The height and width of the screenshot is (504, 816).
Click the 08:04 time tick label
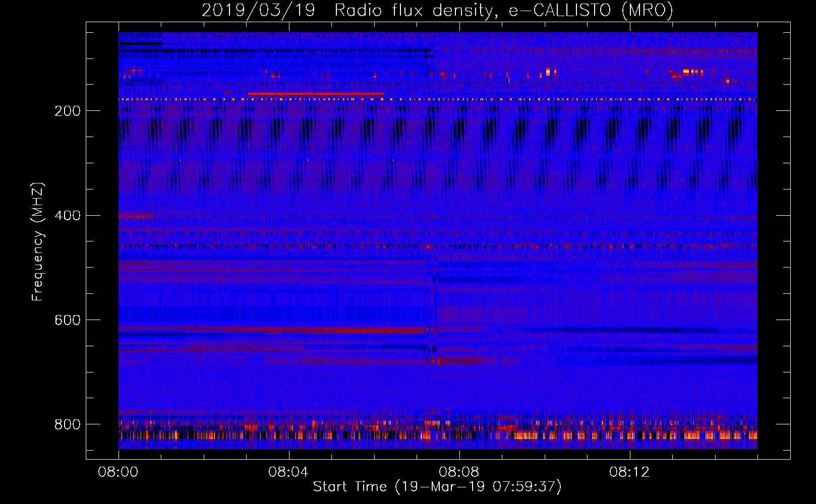(288, 472)
